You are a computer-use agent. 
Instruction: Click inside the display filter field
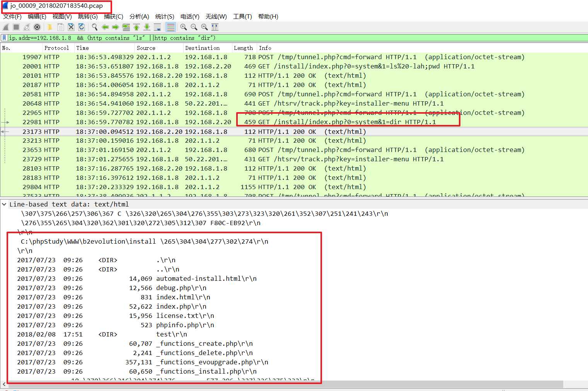coord(298,38)
